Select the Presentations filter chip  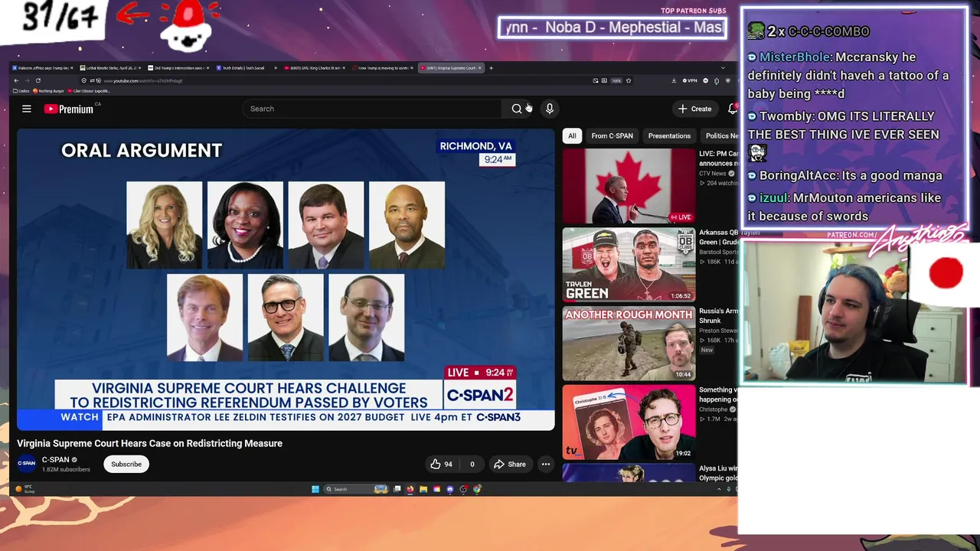point(669,135)
